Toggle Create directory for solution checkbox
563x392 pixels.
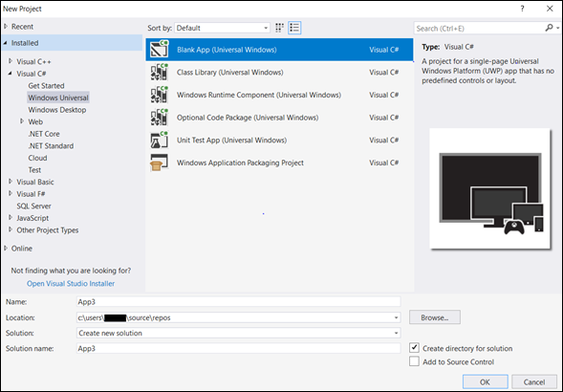[x=414, y=348]
